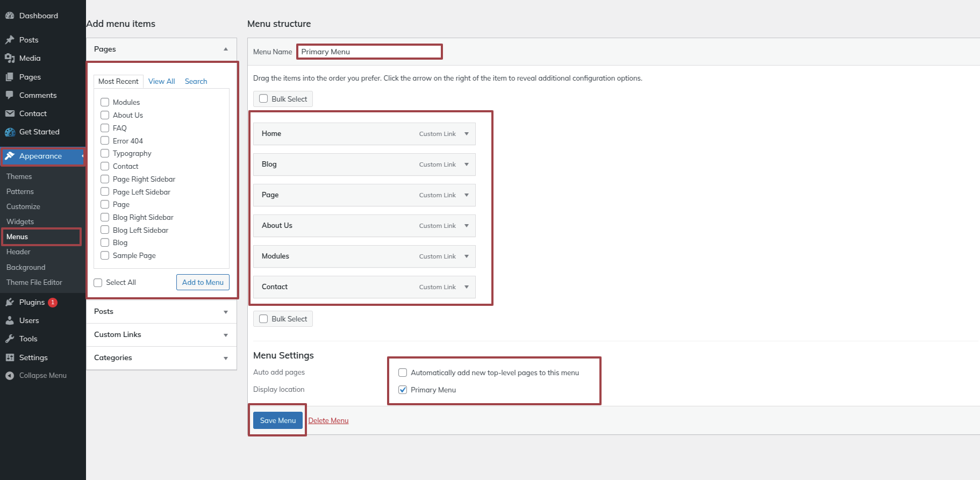This screenshot has width=980, height=480.
Task: Open Header in Appearance submenu
Action: pyautogui.click(x=18, y=252)
